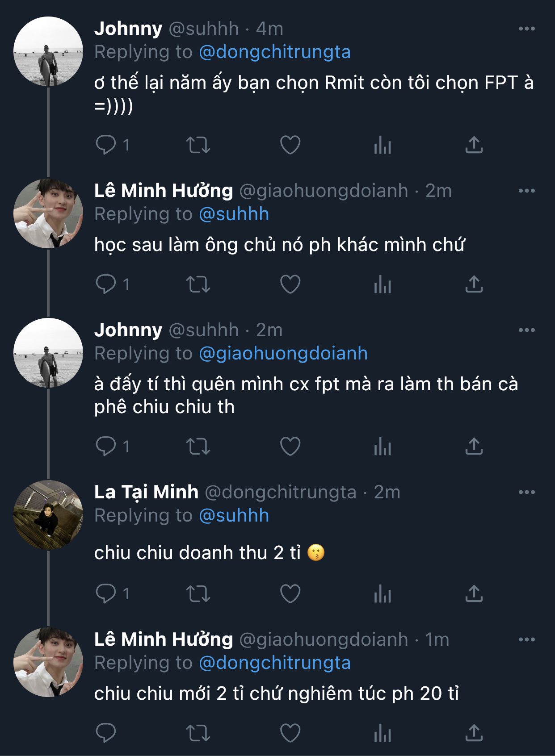Reply to Johnny's tweet about Rmit and FPT
Image resolution: width=555 pixels, height=756 pixels.
(x=106, y=145)
